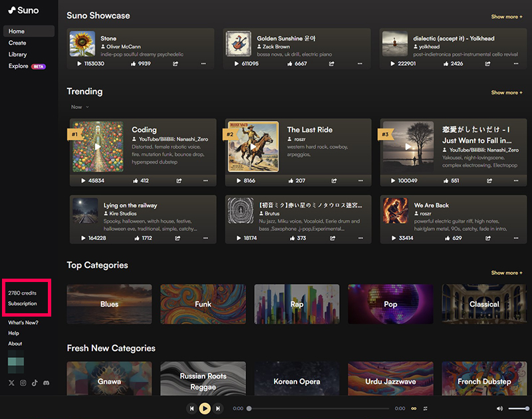Open Help in the sidebar
This screenshot has height=419, width=532.
click(13, 333)
